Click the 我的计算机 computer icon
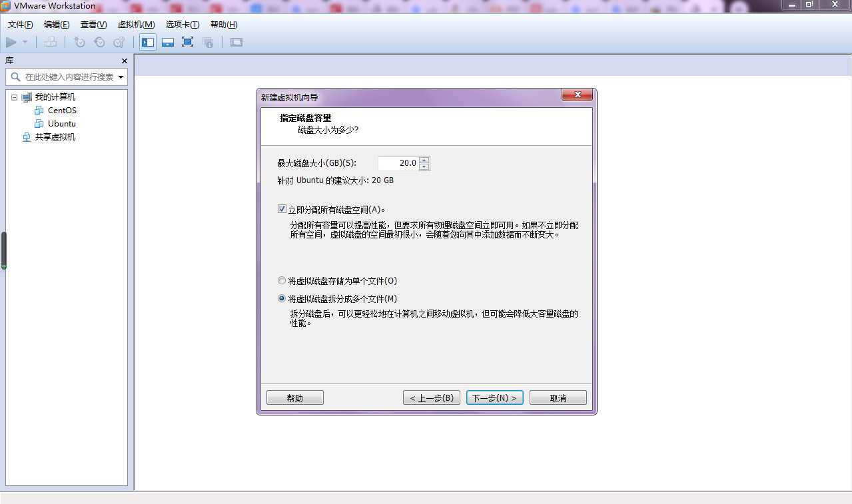The height and width of the screenshot is (504, 852). [27, 97]
